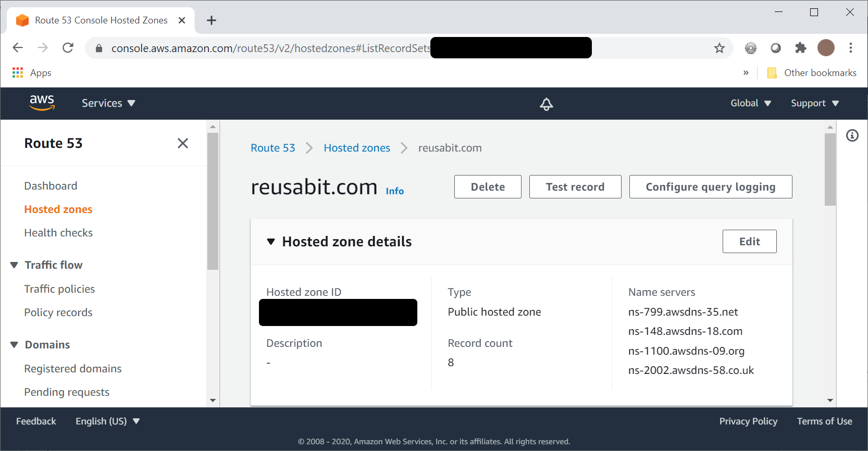868x451 pixels.
Task: Go back to previous page
Action: click(x=18, y=48)
